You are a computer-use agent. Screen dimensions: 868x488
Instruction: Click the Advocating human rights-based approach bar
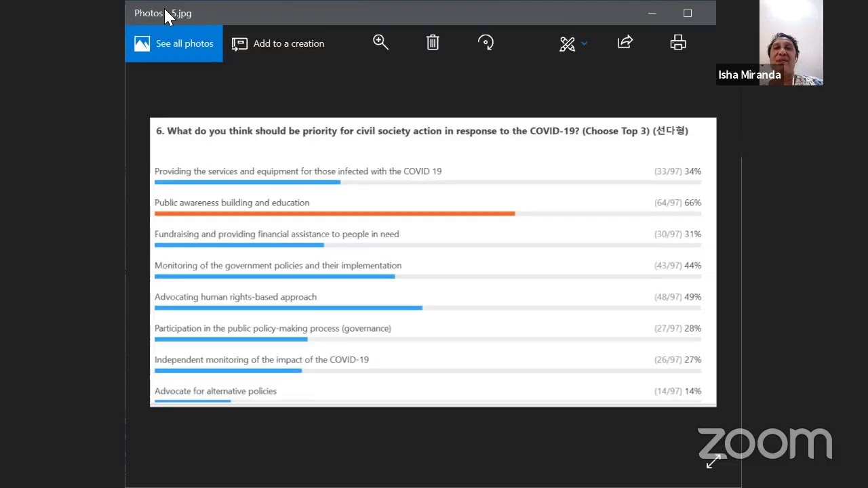tap(288, 308)
